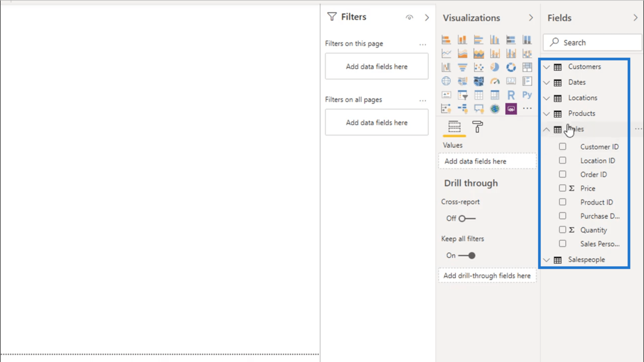644x362 pixels.
Task: Select the clustered bar chart visual
Action: (478, 40)
